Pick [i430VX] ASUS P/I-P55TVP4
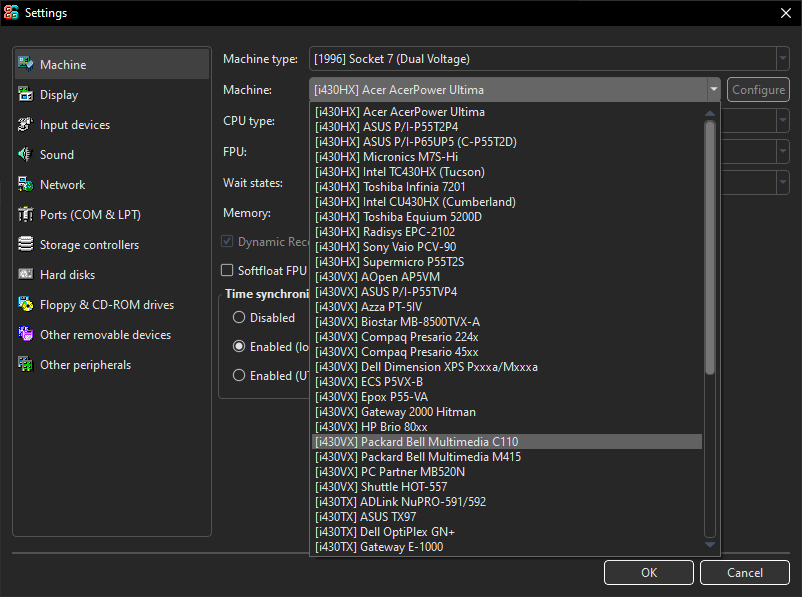The height and width of the screenshot is (597, 802). pos(507,292)
